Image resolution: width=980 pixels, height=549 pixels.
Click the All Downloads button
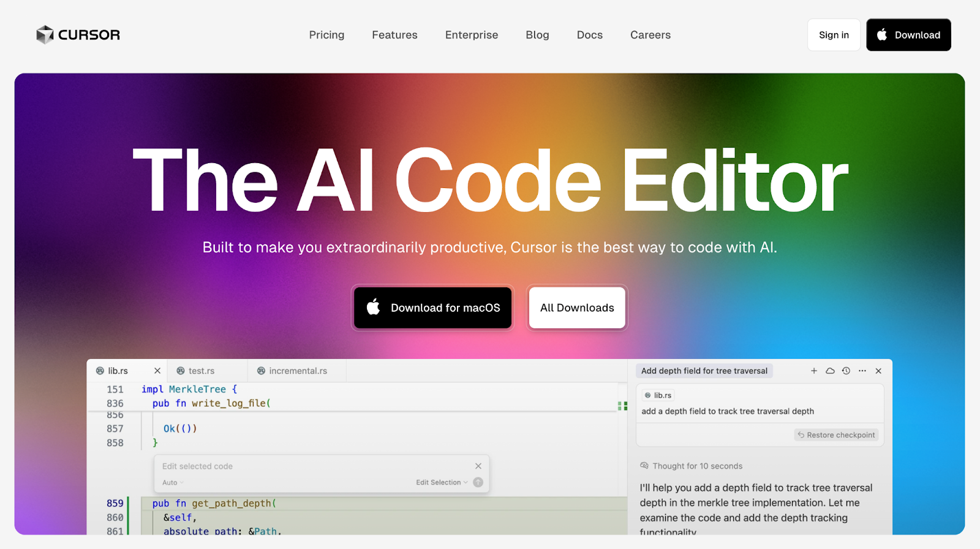577,308
